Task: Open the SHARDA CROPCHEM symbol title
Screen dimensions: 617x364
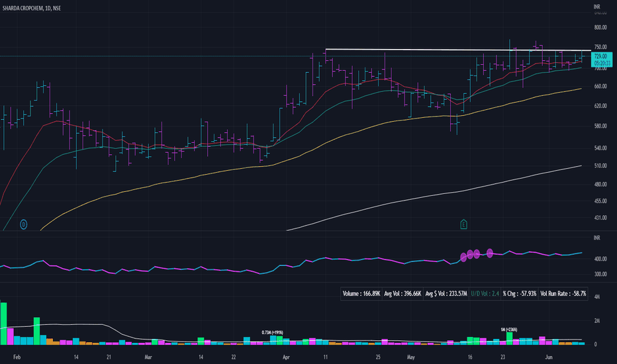Action: [x=32, y=8]
